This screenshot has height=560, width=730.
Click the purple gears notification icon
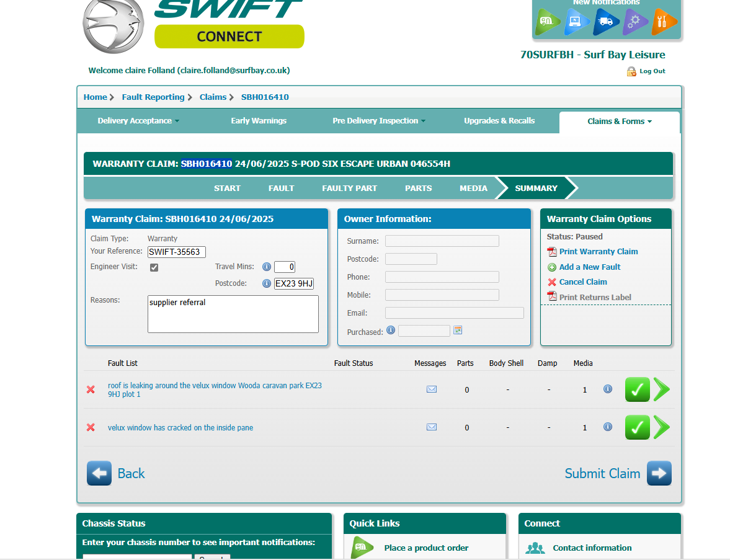[634, 22]
